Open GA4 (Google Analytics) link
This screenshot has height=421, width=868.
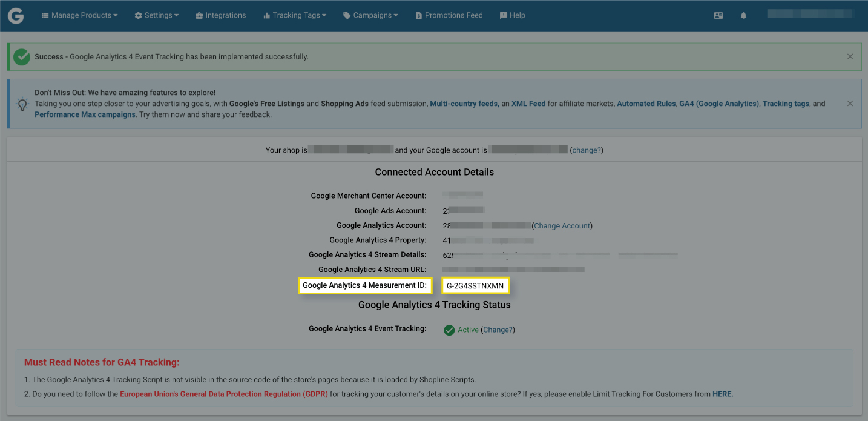[x=719, y=104]
